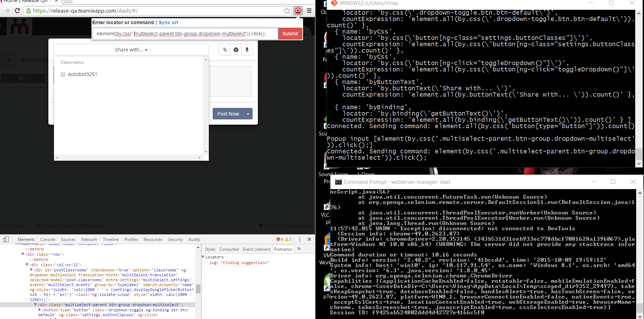Click Command Prompt scrollbar up arrow

click(x=639, y=193)
